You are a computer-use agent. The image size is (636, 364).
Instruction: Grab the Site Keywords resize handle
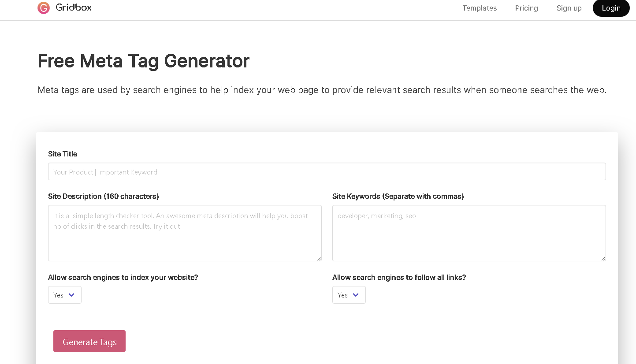tap(603, 259)
